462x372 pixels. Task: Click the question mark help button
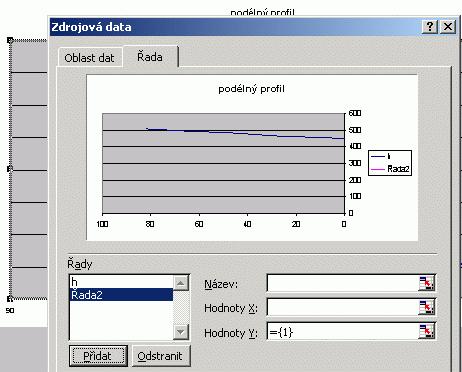click(x=430, y=26)
